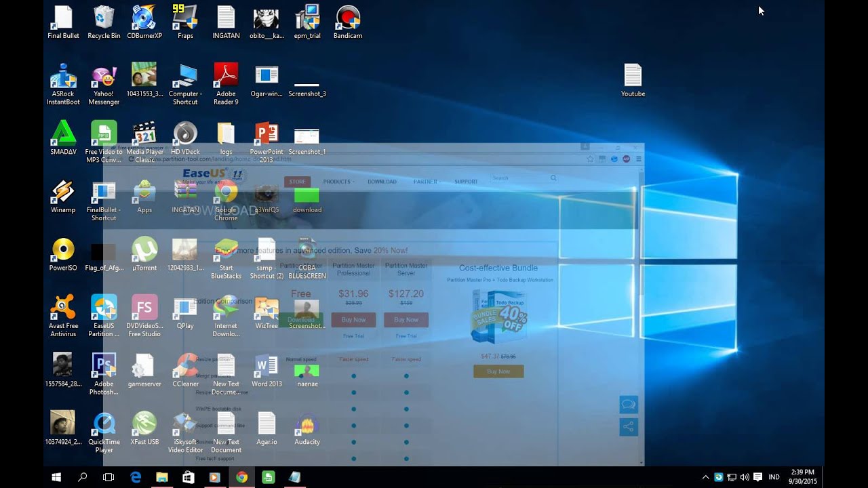This screenshot has width=868, height=488.
Task: Click Buy Now under the $127.20 price
Action: pos(406,320)
